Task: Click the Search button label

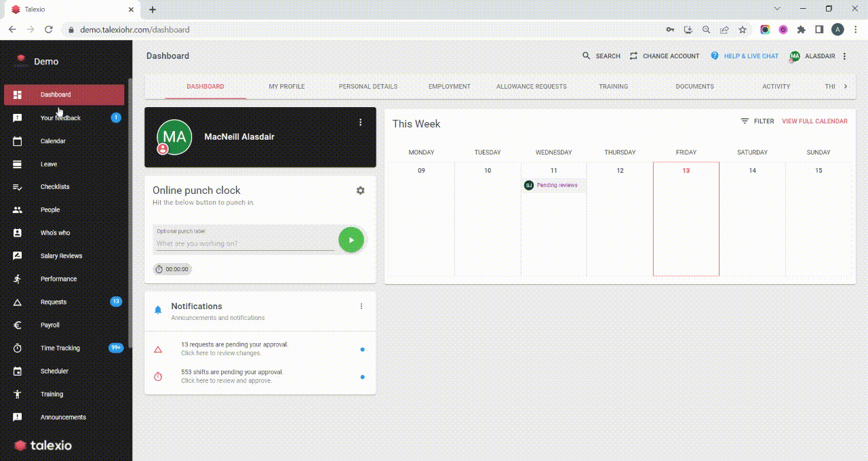Action: point(608,56)
